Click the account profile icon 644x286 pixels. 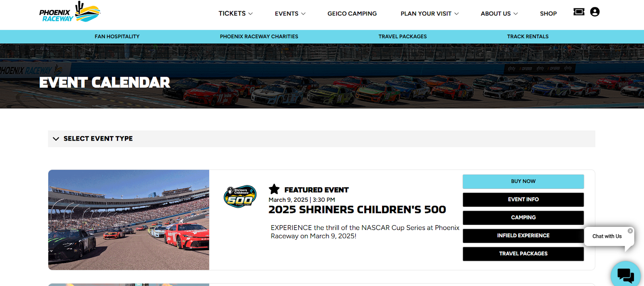594,12
